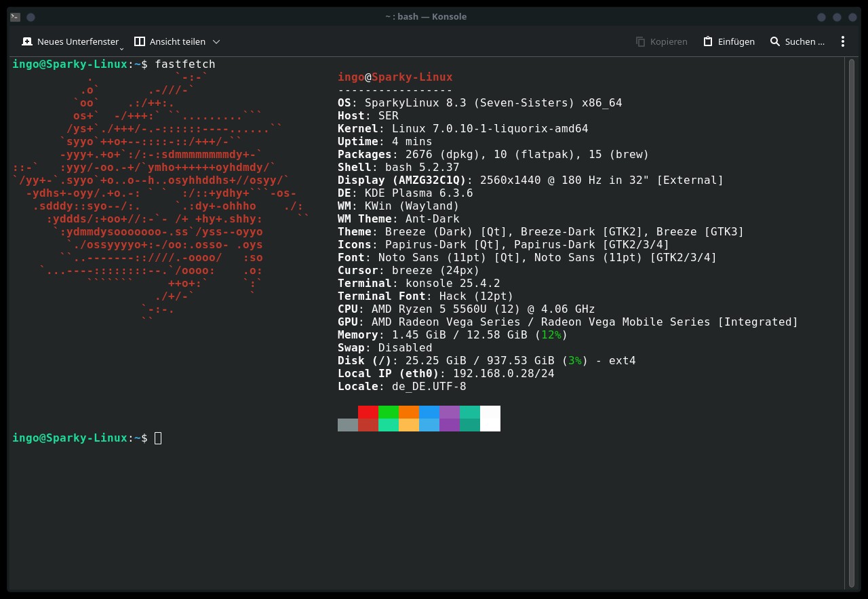Image resolution: width=868 pixels, height=599 pixels.
Task: Close the Konsole window
Action: [852, 17]
